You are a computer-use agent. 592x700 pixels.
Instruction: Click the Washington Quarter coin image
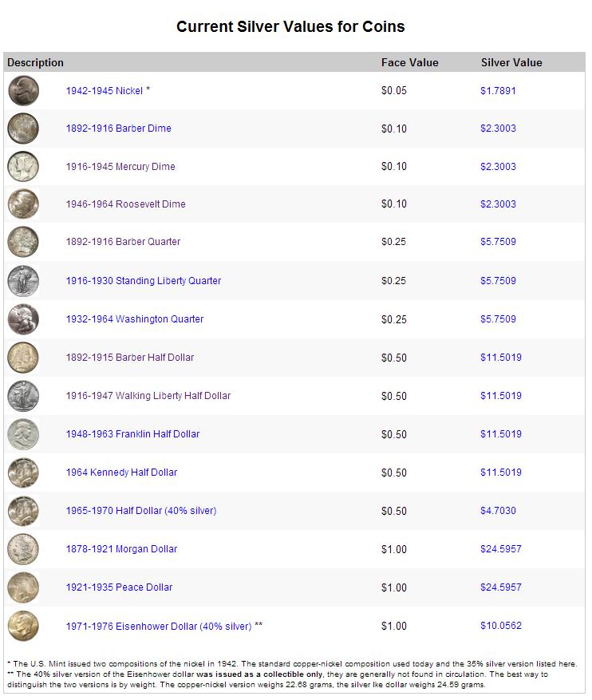23,319
